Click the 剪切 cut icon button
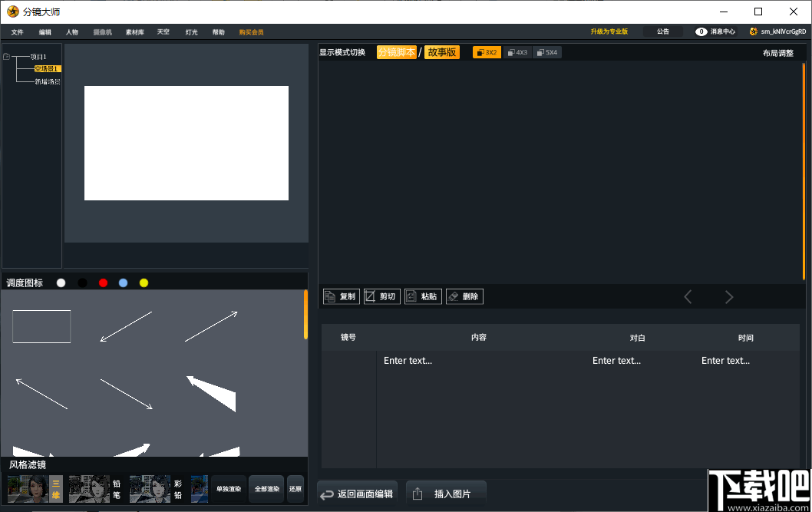 [381, 296]
